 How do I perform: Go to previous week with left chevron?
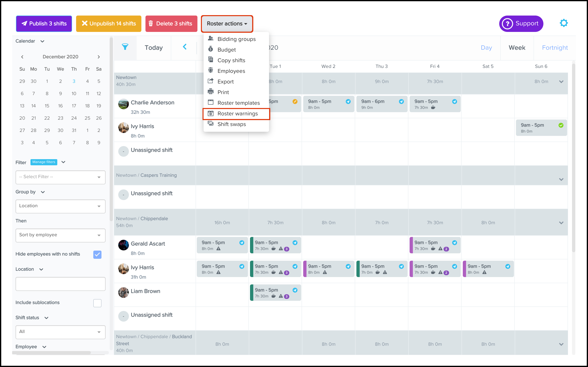(x=185, y=47)
